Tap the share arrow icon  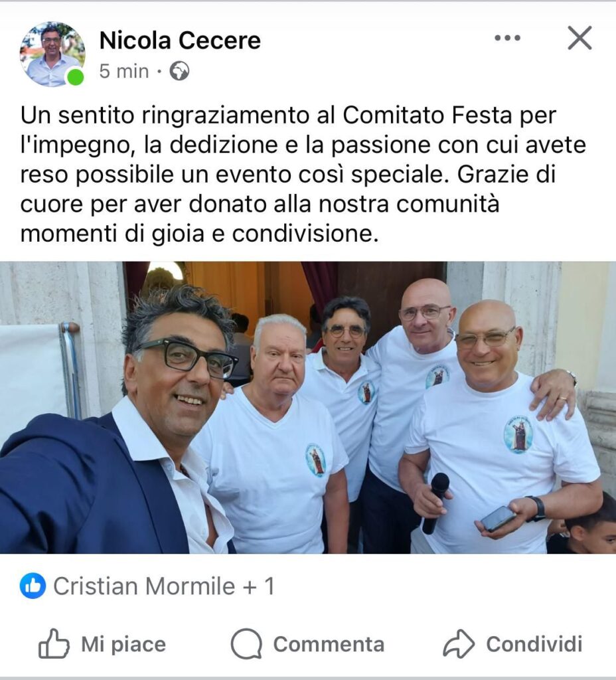tap(459, 644)
